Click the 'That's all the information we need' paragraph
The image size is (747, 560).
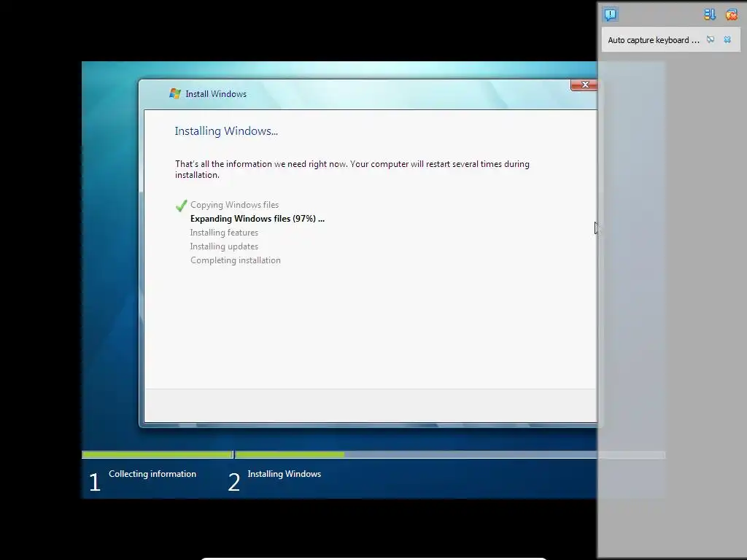pos(352,169)
